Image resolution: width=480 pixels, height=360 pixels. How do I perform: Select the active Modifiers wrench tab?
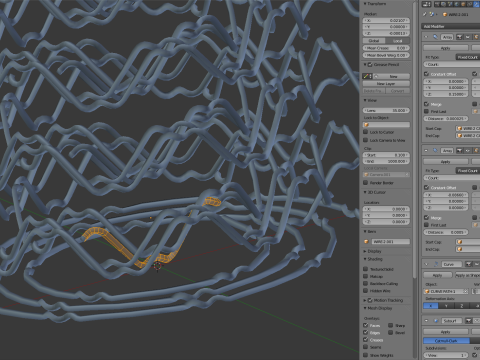(476, 4)
